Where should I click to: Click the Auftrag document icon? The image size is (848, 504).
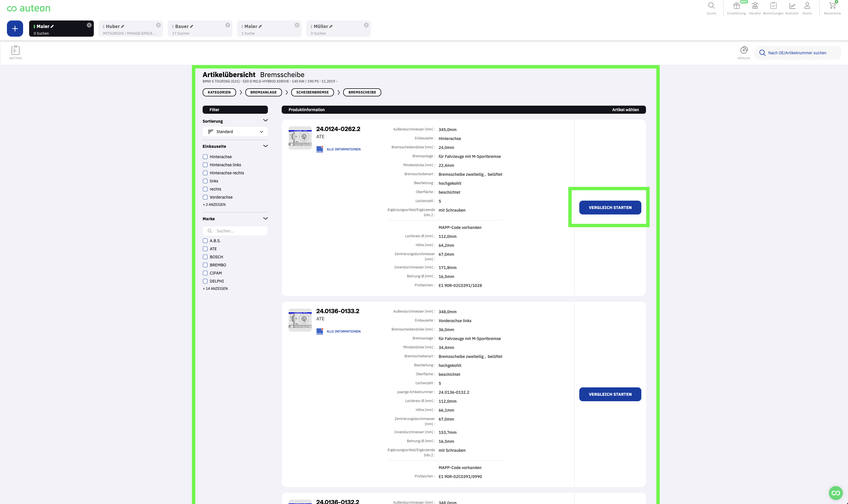click(x=16, y=51)
